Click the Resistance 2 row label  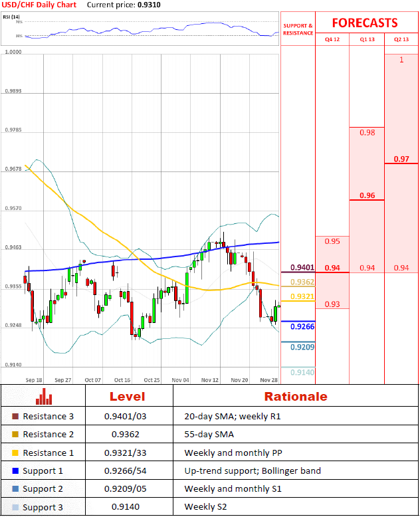tap(48, 435)
